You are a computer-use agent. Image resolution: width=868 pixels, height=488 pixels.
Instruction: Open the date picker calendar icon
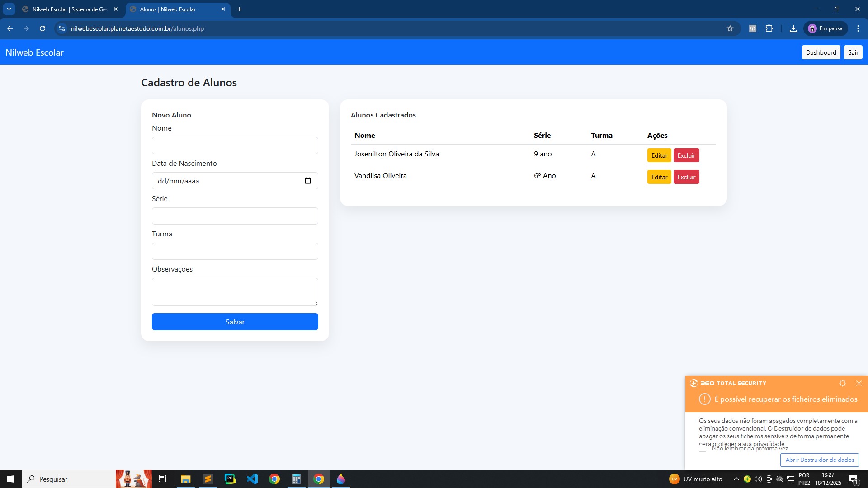point(308,181)
